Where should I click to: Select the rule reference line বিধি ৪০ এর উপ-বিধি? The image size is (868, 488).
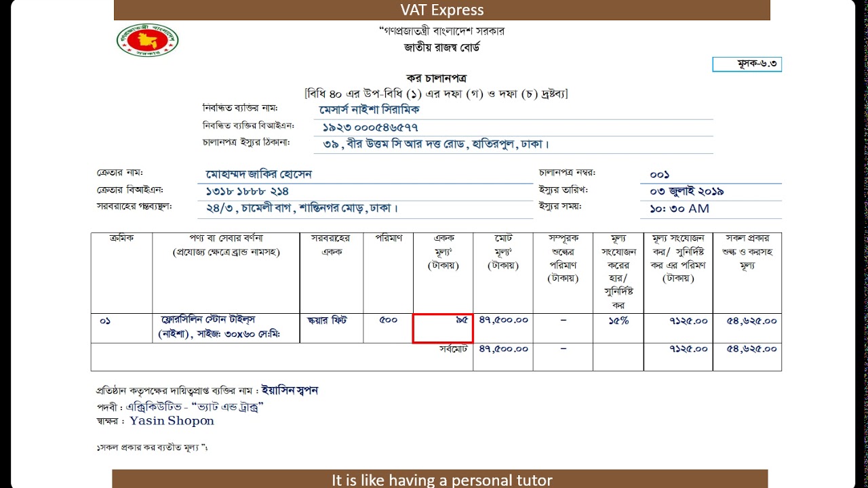coord(436,94)
